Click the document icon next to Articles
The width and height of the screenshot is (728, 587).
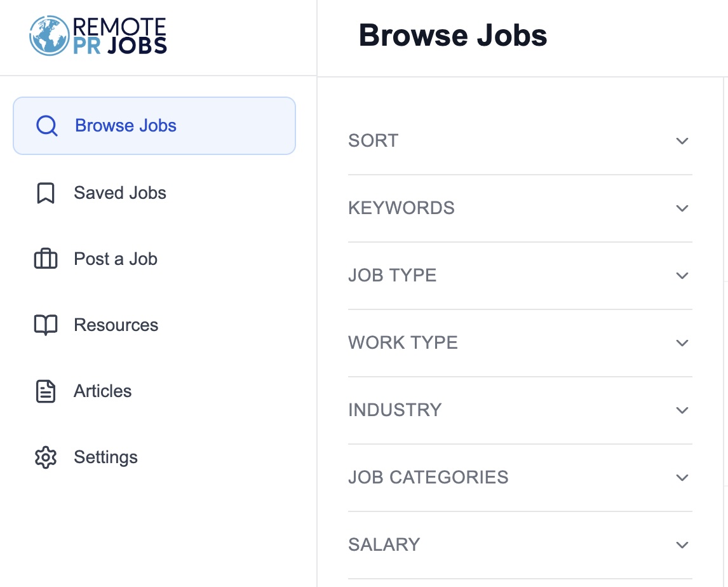tap(45, 391)
